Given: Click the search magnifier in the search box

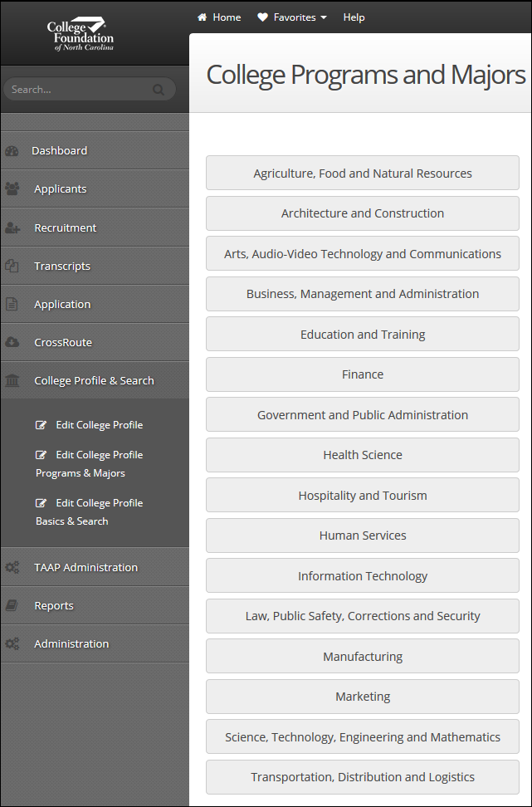Looking at the screenshot, I should (158, 89).
